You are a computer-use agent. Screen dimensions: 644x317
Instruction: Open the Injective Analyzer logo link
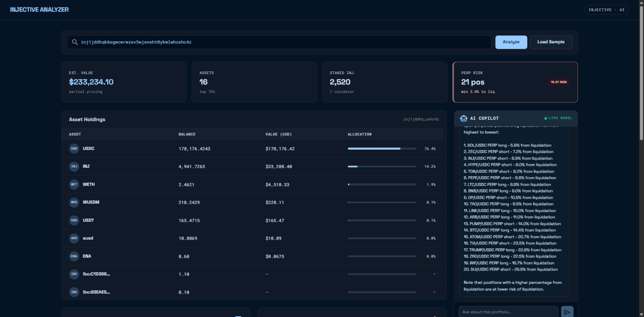(39, 9)
